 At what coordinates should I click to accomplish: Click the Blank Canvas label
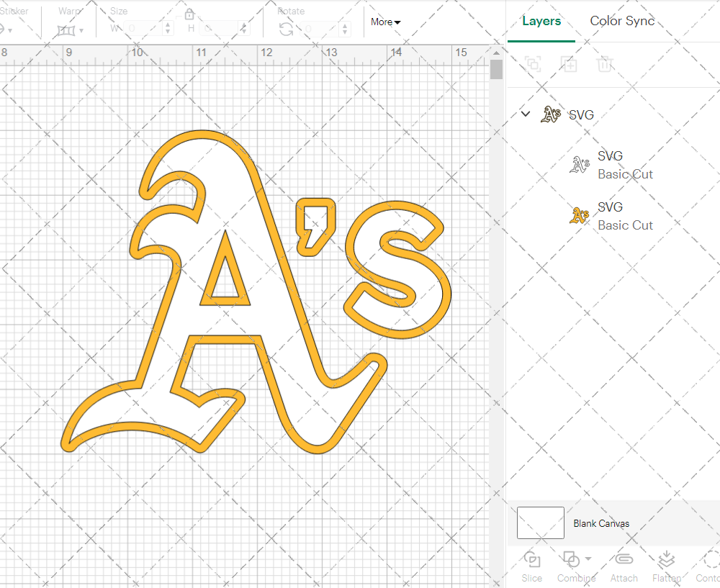(x=601, y=523)
